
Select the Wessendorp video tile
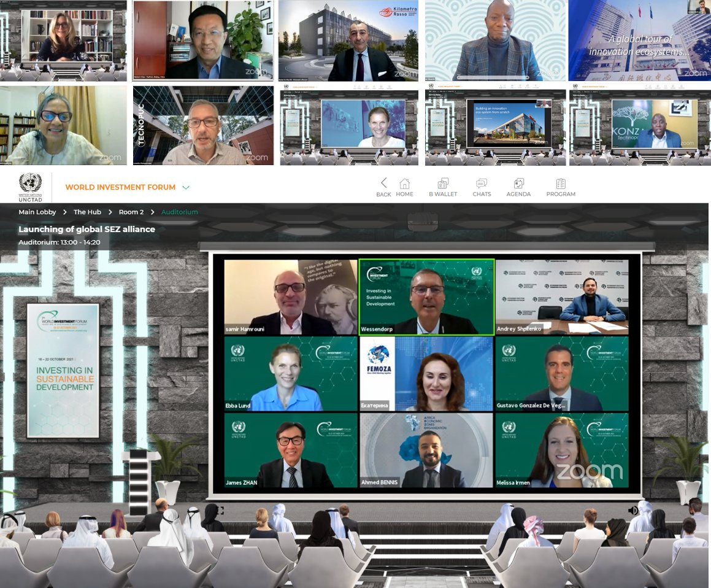(x=426, y=297)
